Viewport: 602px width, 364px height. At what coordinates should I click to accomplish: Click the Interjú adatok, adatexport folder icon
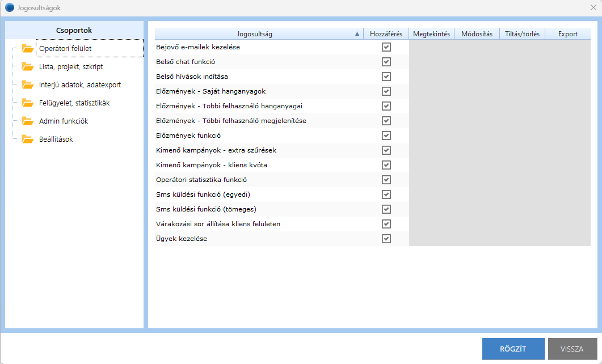pyautogui.click(x=27, y=84)
